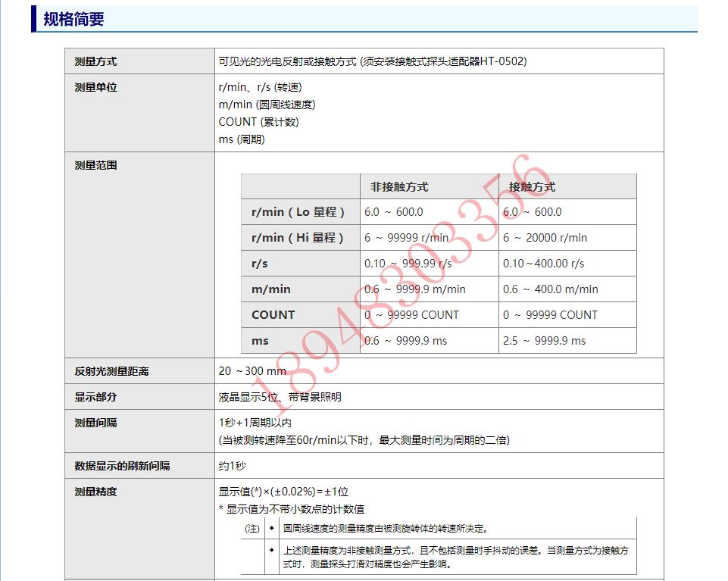Select the 'r/s' row header
This screenshot has height=581, width=728.
tap(260, 264)
